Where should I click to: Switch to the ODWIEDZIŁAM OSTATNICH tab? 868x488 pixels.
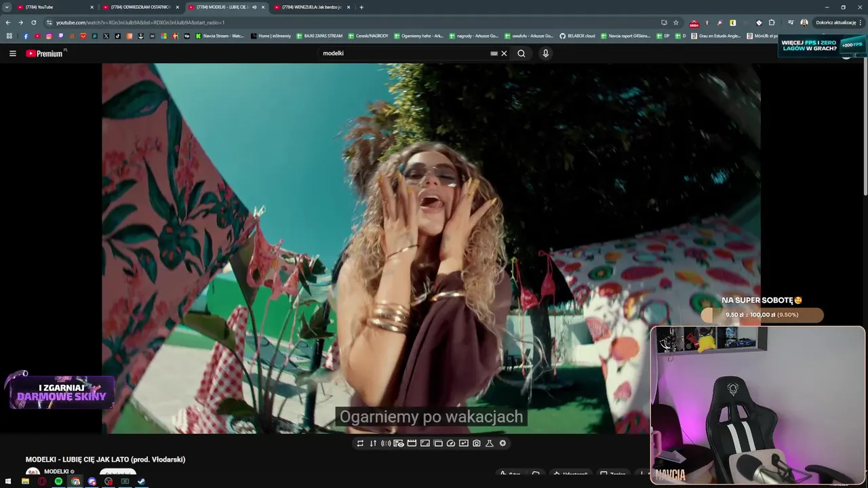pyautogui.click(x=140, y=7)
